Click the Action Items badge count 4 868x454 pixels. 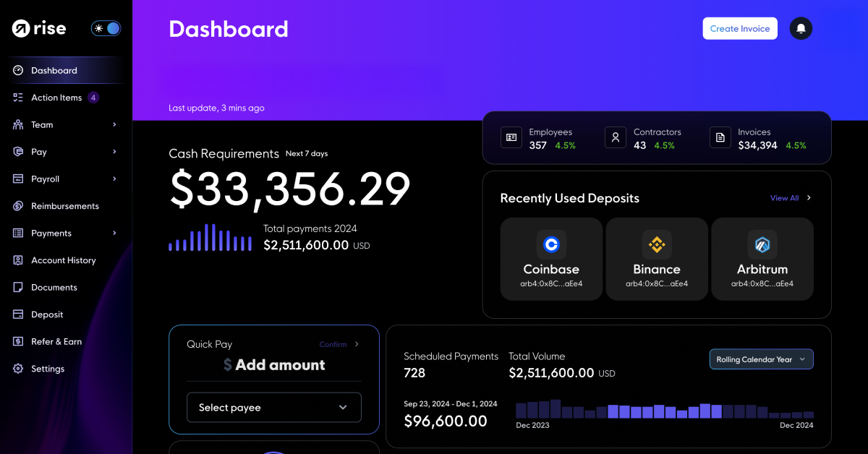[93, 98]
